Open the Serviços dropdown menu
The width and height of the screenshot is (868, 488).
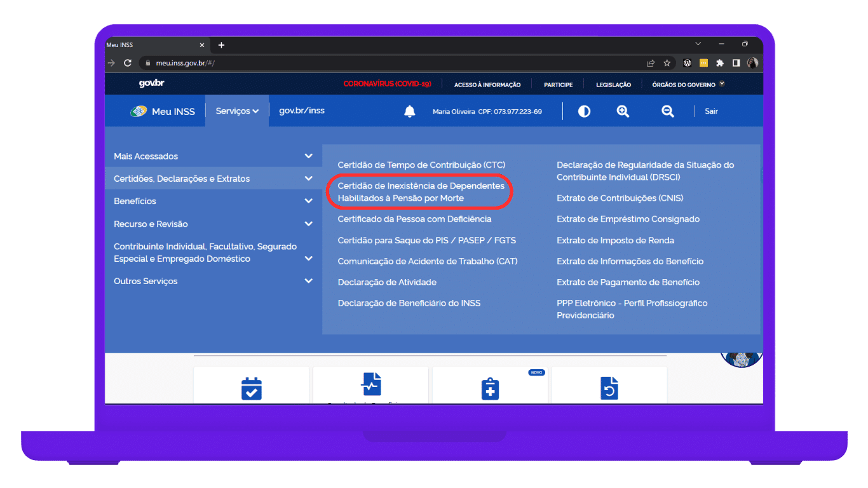237,111
